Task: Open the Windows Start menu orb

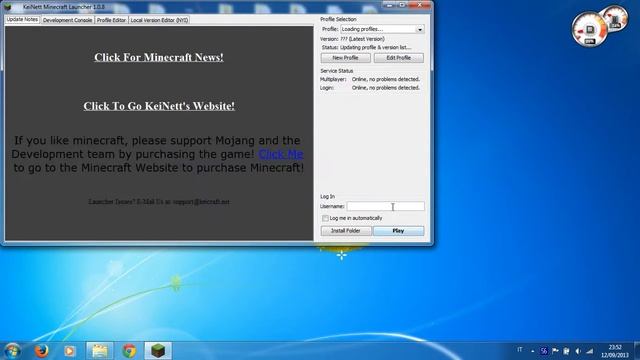Action: [x=12, y=351]
